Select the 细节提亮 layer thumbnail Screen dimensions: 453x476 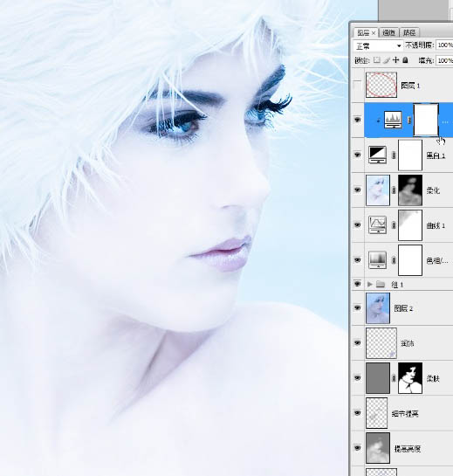(x=377, y=413)
